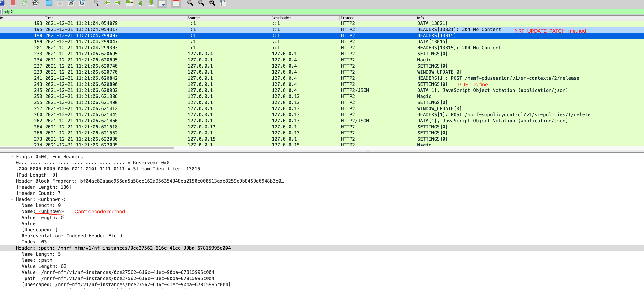Toggle packet list colorization
Image resolution: width=644 pixels, height=289 pixels.
[x=175, y=3]
